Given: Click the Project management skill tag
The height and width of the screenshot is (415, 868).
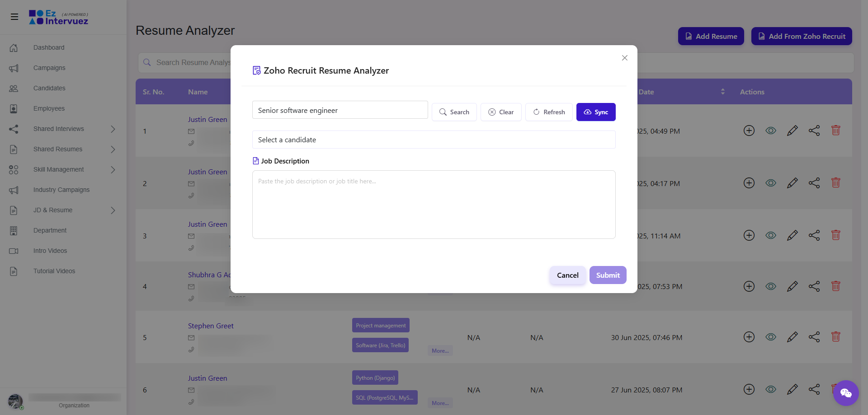Looking at the screenshot, I should click(x=381, y=326).
